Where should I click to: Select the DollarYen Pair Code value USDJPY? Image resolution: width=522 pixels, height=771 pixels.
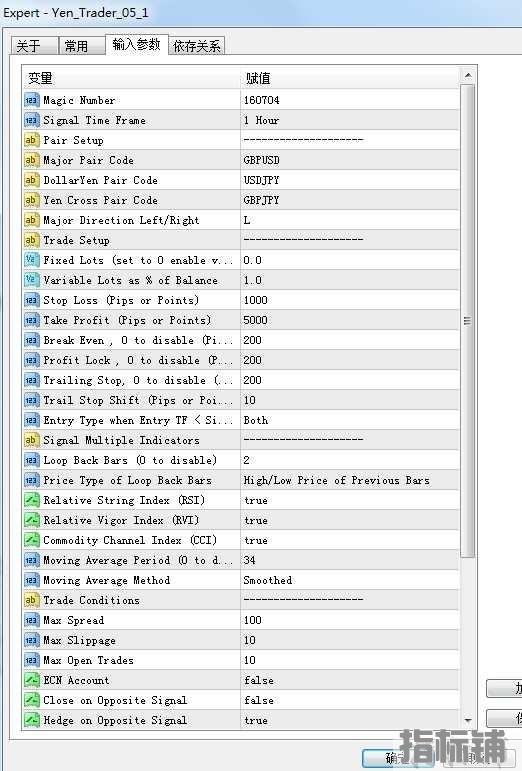261,180
